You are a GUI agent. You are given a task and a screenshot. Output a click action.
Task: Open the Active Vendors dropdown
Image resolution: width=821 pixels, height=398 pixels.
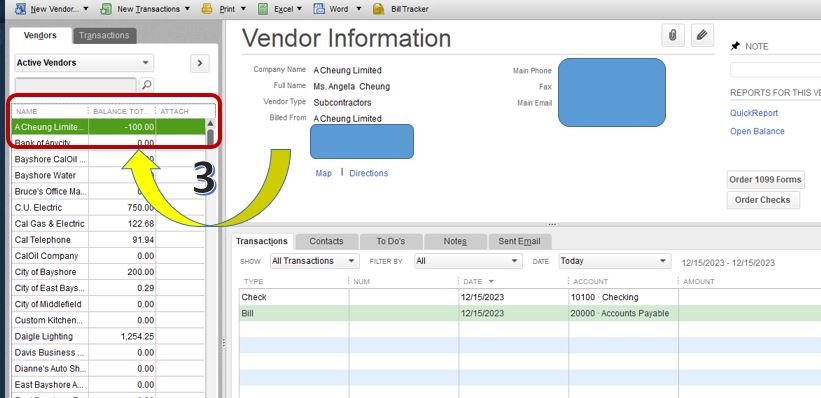(x=84, y=63)
